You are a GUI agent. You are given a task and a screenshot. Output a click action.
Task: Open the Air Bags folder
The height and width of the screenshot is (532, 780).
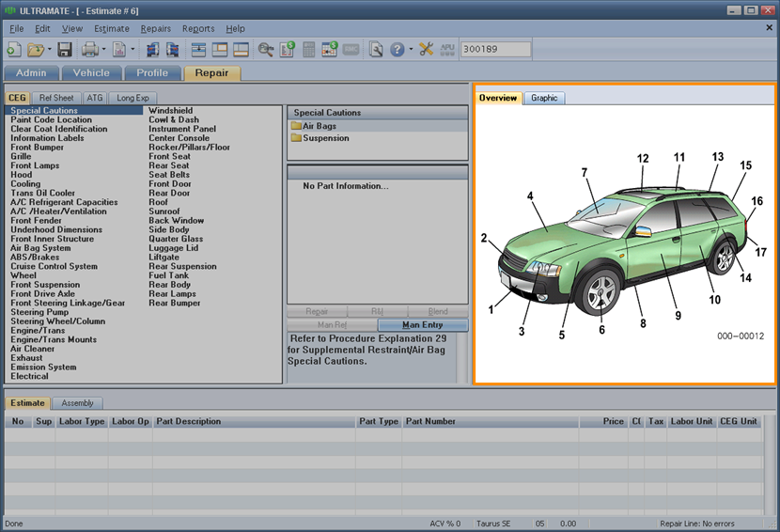(x=319, y=126)
